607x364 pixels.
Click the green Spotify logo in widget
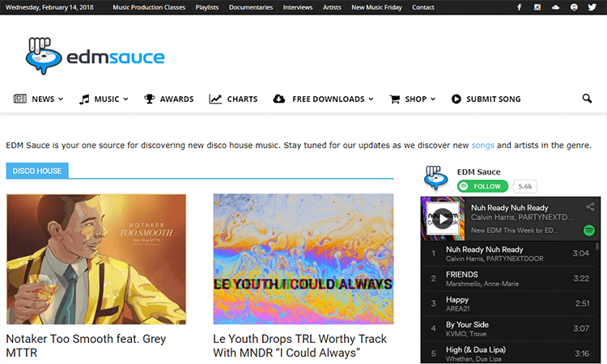pyautogui.click(x=589, y=231)
